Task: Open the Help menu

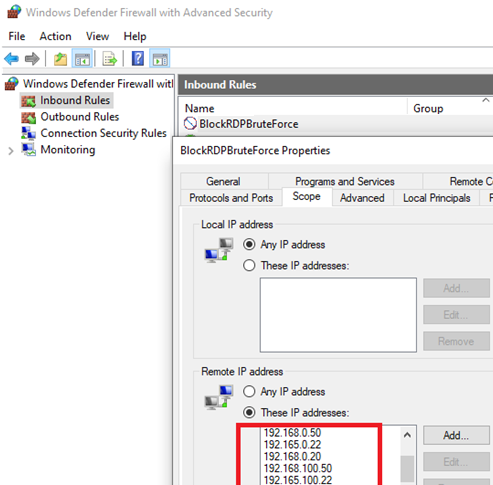Action: [135, 36]
